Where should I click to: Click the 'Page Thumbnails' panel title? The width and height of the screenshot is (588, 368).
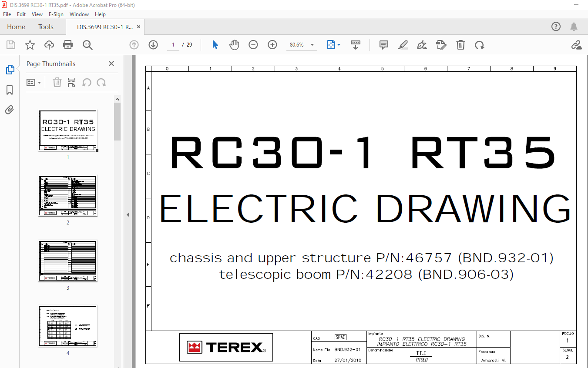point(51,64)
